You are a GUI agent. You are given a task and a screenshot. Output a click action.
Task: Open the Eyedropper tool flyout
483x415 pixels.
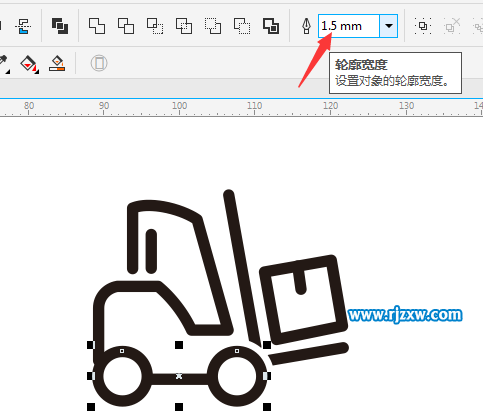click(x=4, y=64)
